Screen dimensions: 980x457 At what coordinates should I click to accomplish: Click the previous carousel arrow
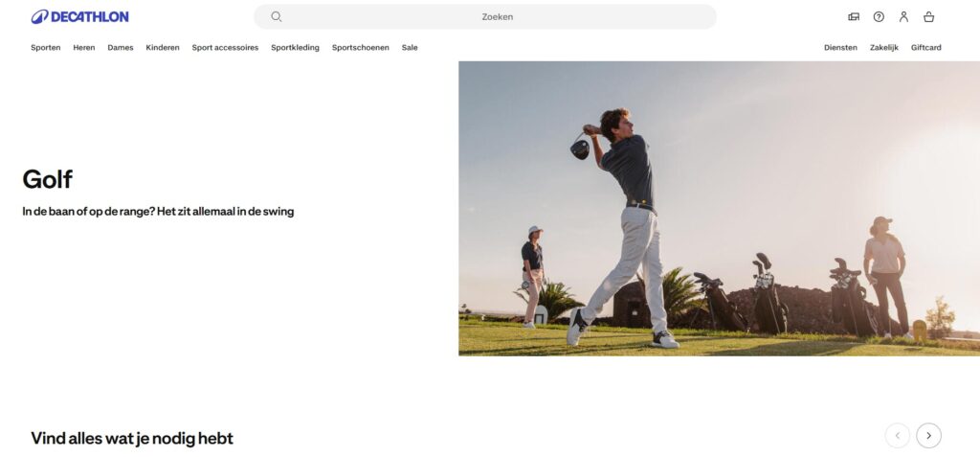click(x=897, y=436)
